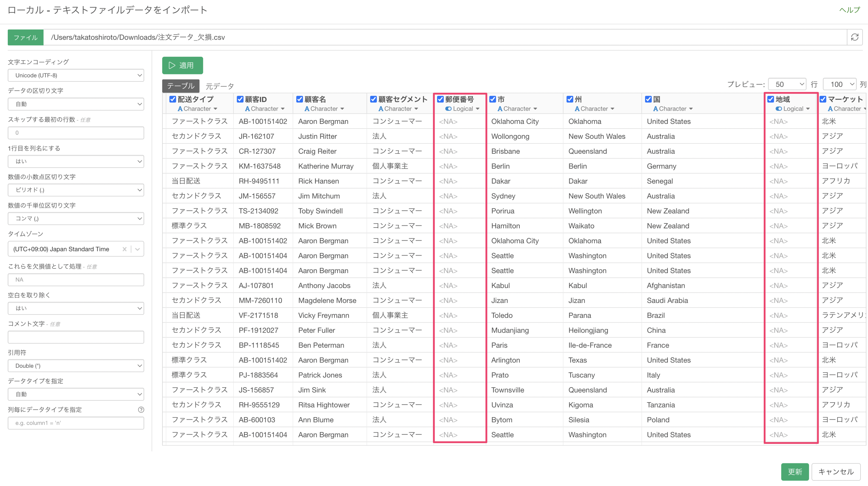Screen dimensions: 868x486
Task: Uncheck the 顧客セグメント column checkbox
Action: point(373,99)
